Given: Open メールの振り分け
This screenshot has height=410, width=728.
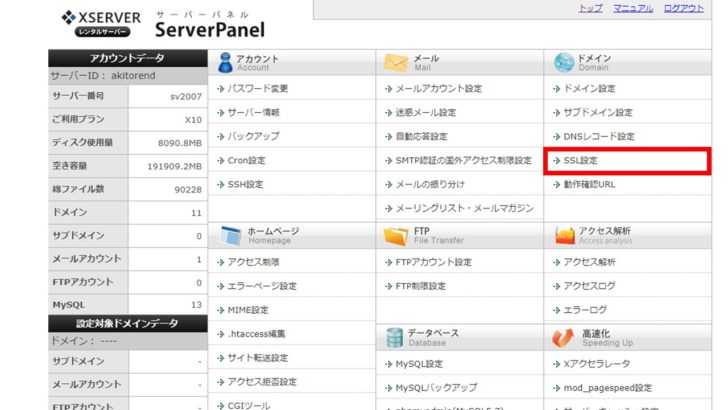Looking at the screenshot, I should (x=430, y=184).
